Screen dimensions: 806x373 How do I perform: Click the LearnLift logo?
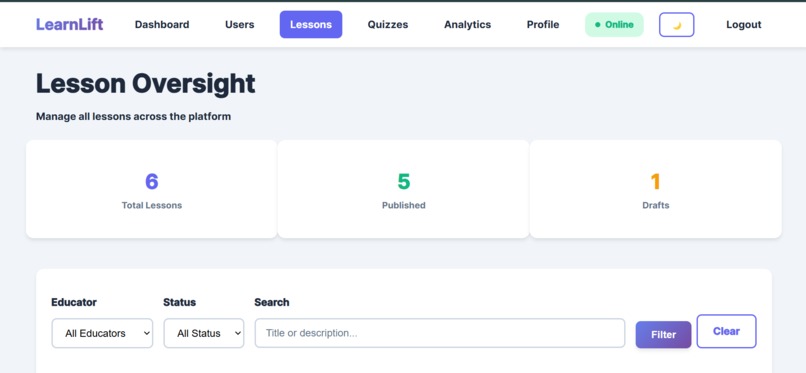(69, 24)
